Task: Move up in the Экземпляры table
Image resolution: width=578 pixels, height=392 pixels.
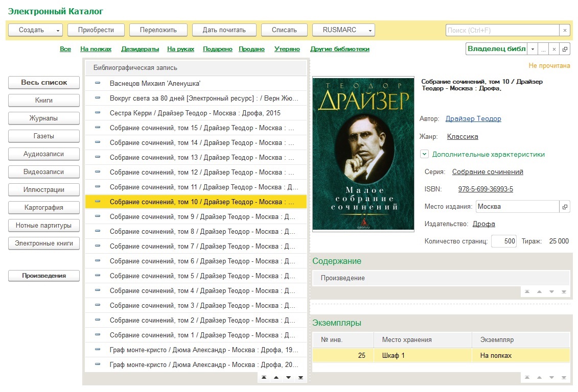Action: (x=539, y=377)
